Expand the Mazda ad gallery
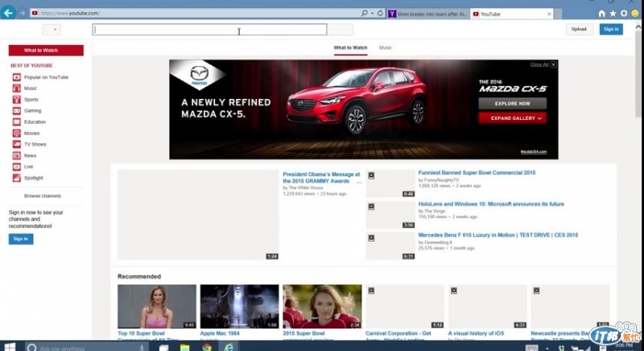The height and width of the screenshot is (351, 644). [512, 118]
